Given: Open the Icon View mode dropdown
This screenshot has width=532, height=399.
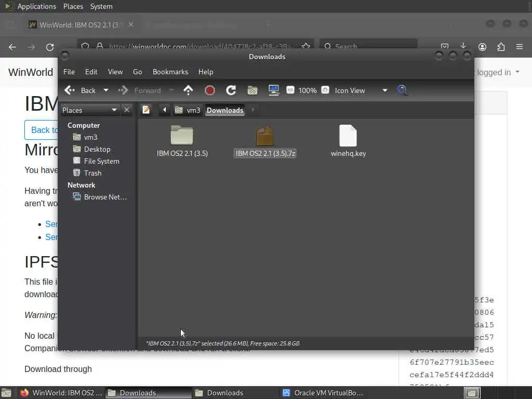Looking at the screenshot, I should [361, 90].
